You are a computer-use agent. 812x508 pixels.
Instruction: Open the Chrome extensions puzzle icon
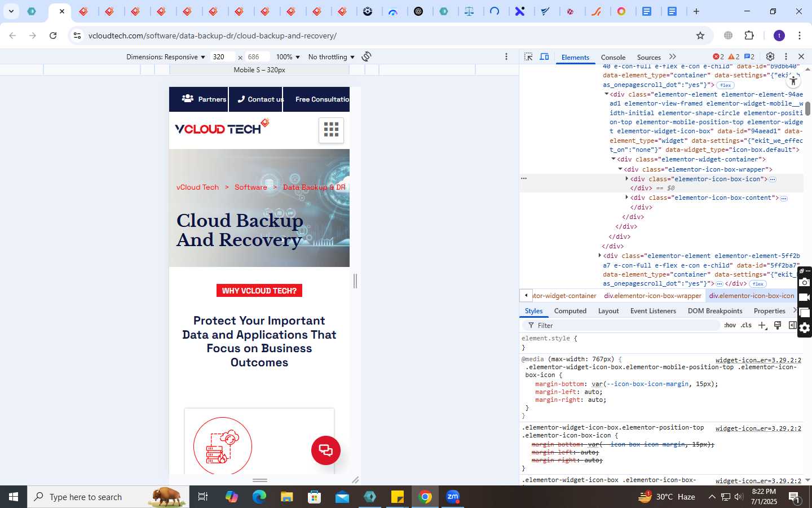(x=749, y=36)
